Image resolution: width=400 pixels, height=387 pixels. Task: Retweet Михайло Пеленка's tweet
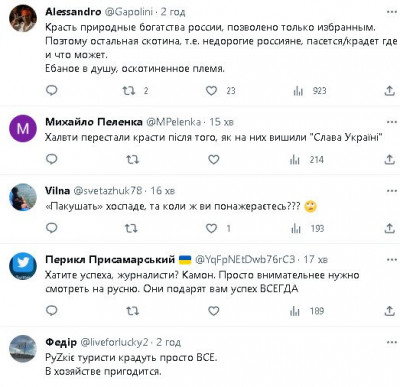click(x=132, y=160)
